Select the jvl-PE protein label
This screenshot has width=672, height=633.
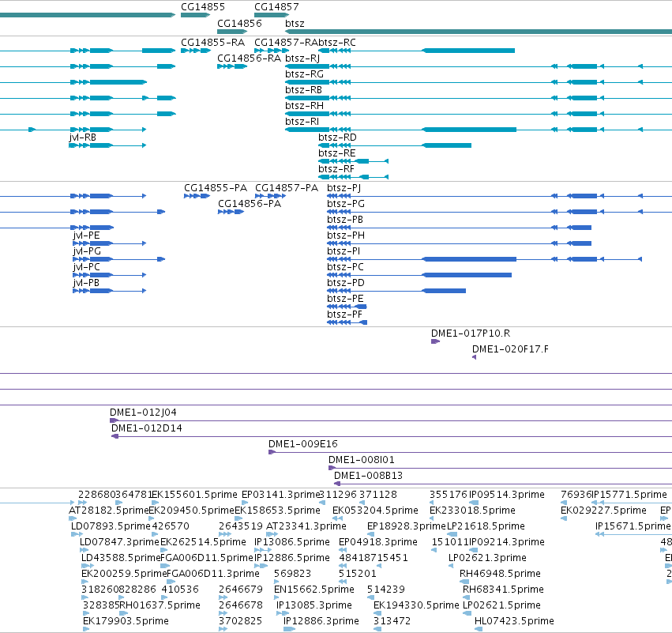click(x=87, y=235)
